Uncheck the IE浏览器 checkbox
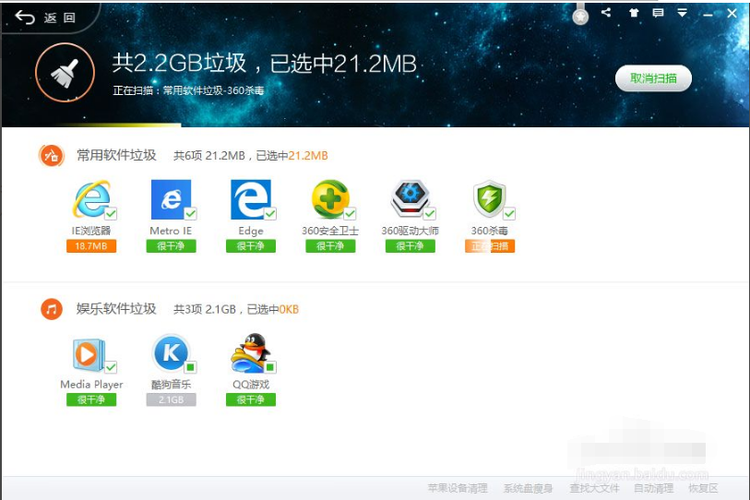The image size is (750, 500). 111,213
